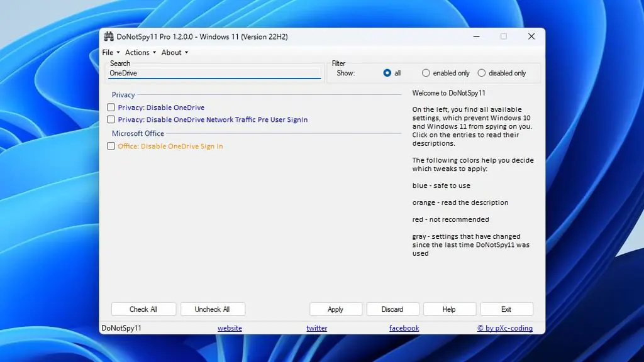Enable Disable OneDrive Network Traffic Pre User SignIn
This screenshot has width=644, height=362.
(111, 119)
